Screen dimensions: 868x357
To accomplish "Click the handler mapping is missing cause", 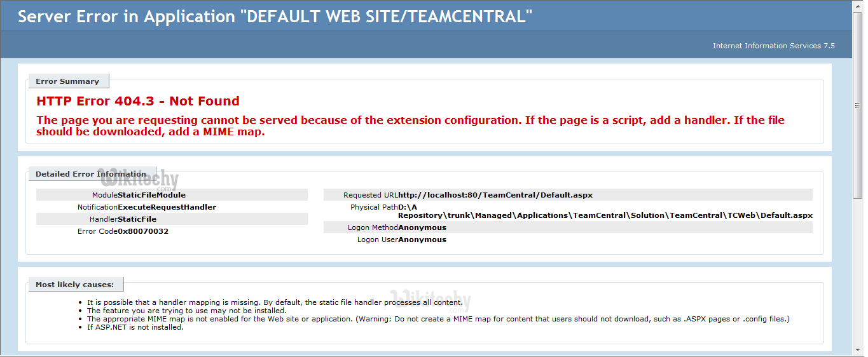I will tap(275, 302).
